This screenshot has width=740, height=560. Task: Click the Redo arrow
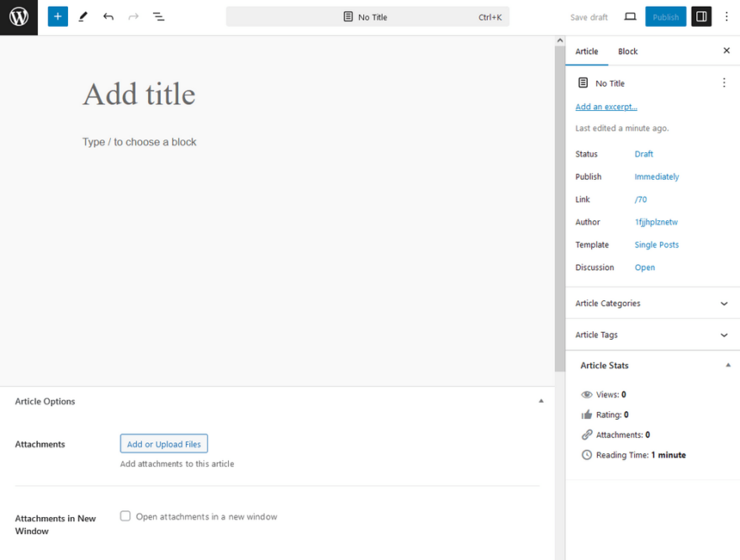(133, 16)
